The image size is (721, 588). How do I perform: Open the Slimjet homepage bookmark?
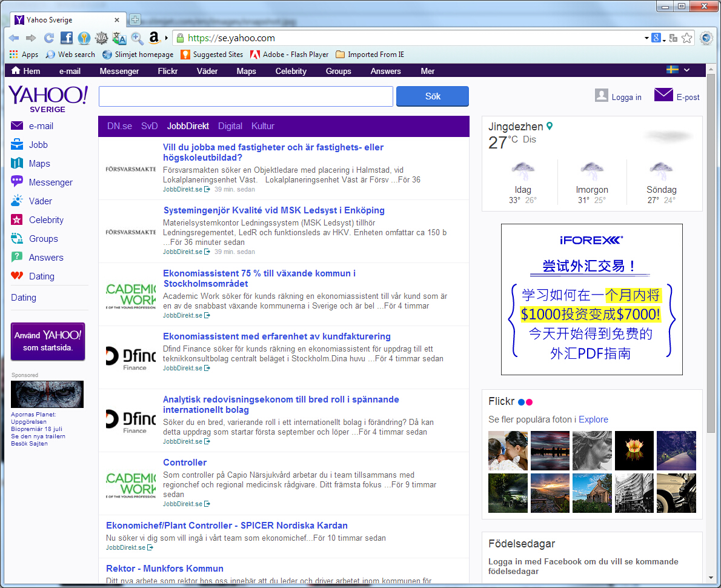138,55
